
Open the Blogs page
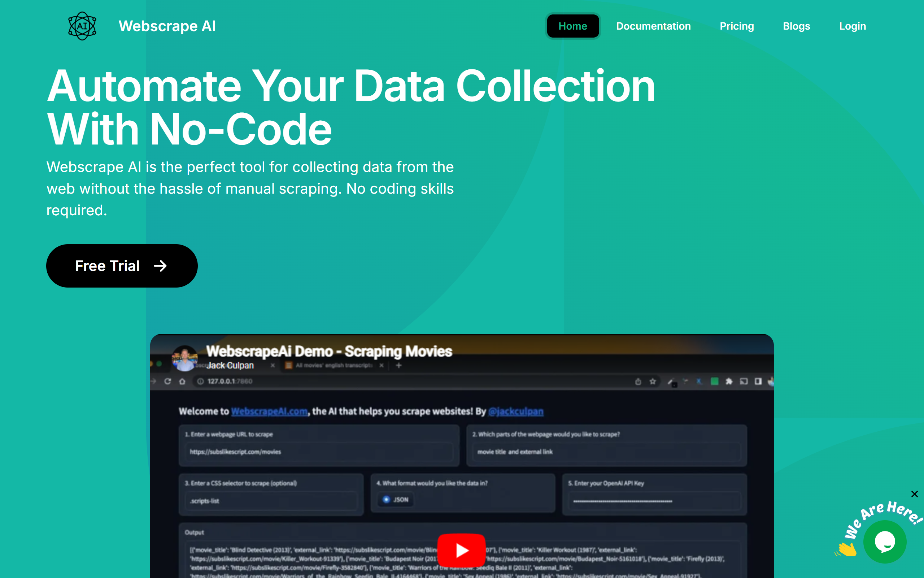(797, 26)
